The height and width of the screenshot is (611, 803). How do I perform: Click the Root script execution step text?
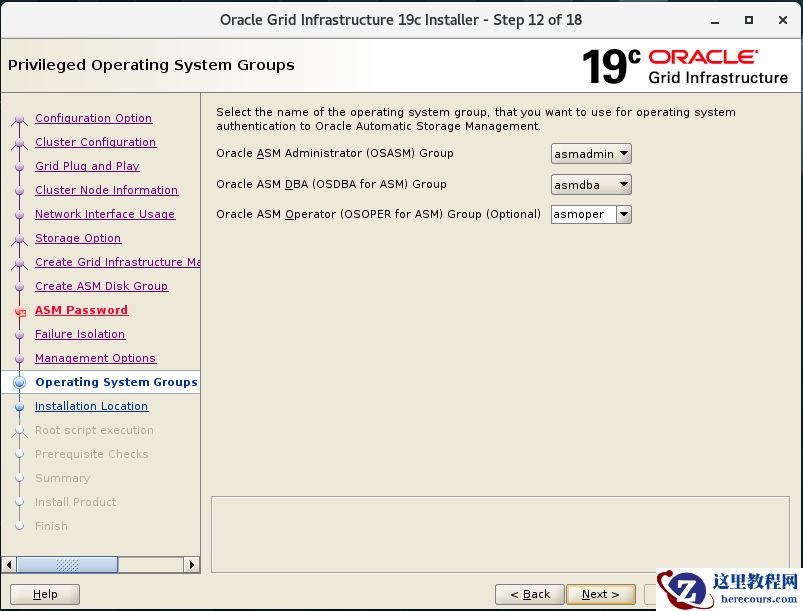(x=94, y=430)
